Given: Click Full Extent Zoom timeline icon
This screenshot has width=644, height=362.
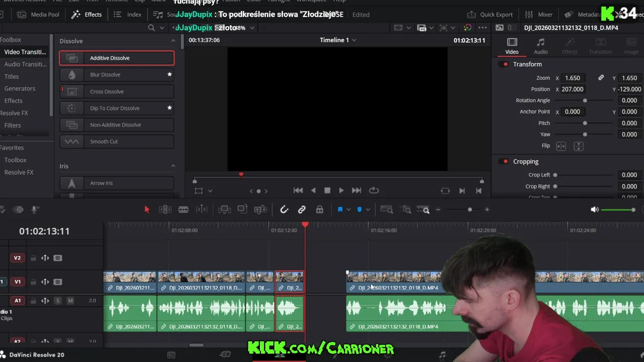Looking at the screenshot, I should 386,210.
